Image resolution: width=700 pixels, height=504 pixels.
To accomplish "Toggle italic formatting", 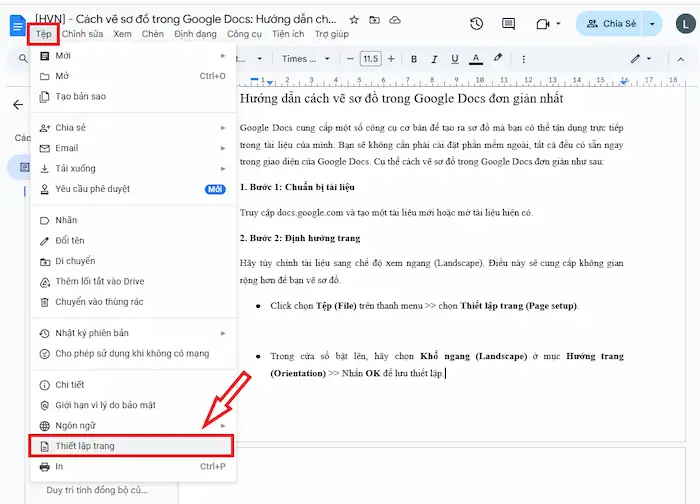I will point(434,59).
